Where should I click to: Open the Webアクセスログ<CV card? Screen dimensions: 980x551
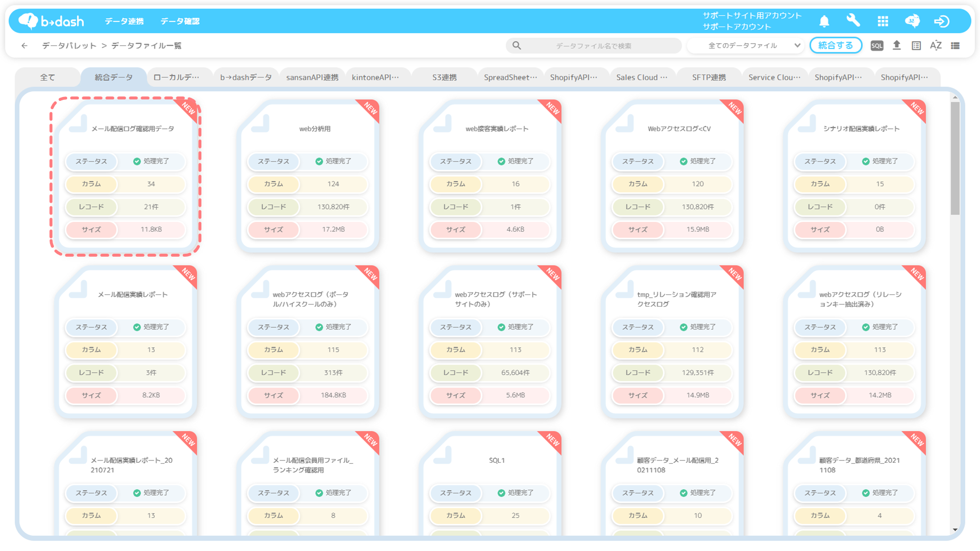(x=672, y=176)
